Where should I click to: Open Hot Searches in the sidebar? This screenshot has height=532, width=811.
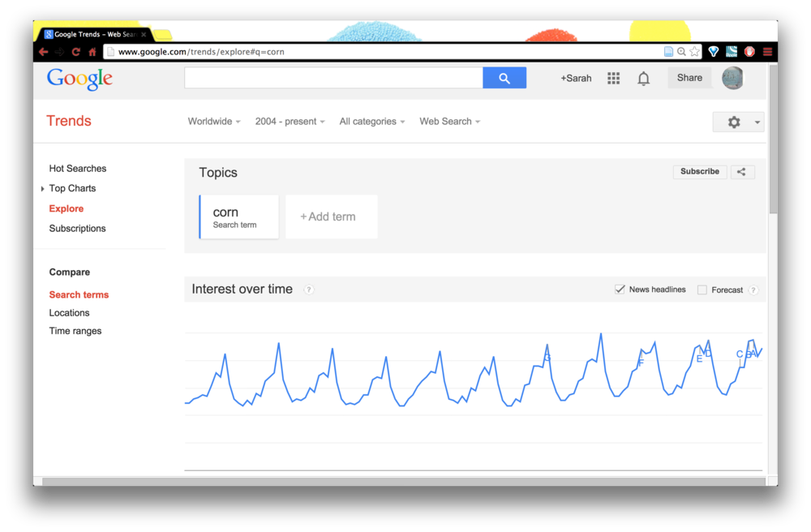point(78,169)
